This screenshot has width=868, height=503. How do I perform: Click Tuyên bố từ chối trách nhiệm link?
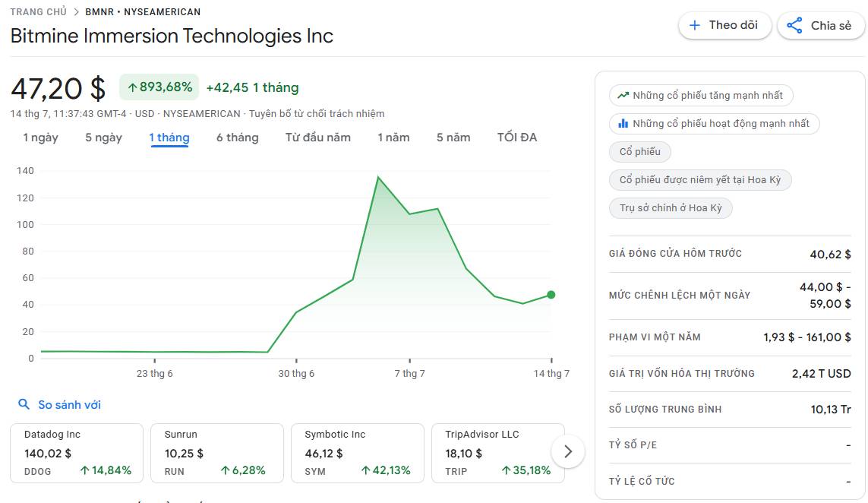[x=317, y=113]
